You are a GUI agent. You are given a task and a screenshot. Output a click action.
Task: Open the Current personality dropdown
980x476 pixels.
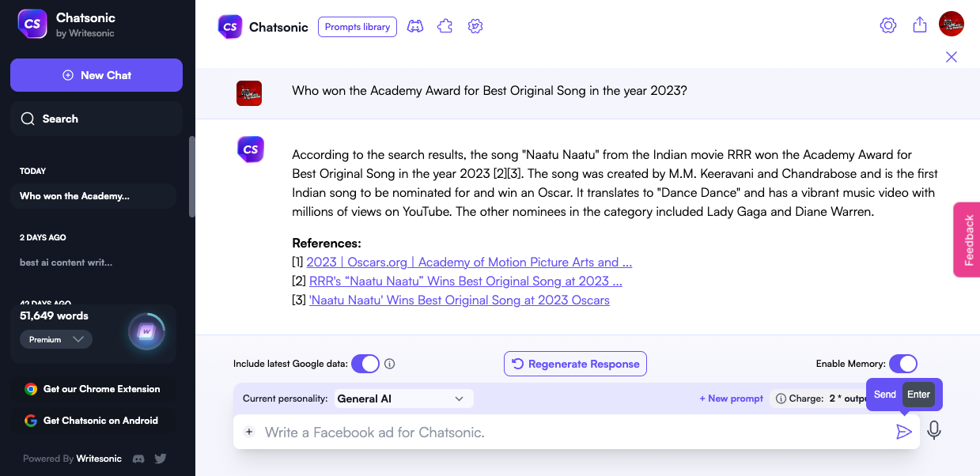coord(403,399)
